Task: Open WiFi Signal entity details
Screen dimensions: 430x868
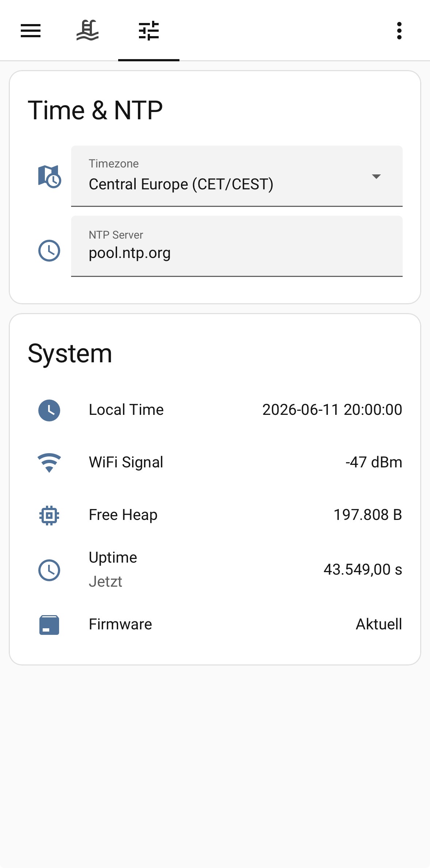Action: 215,463
